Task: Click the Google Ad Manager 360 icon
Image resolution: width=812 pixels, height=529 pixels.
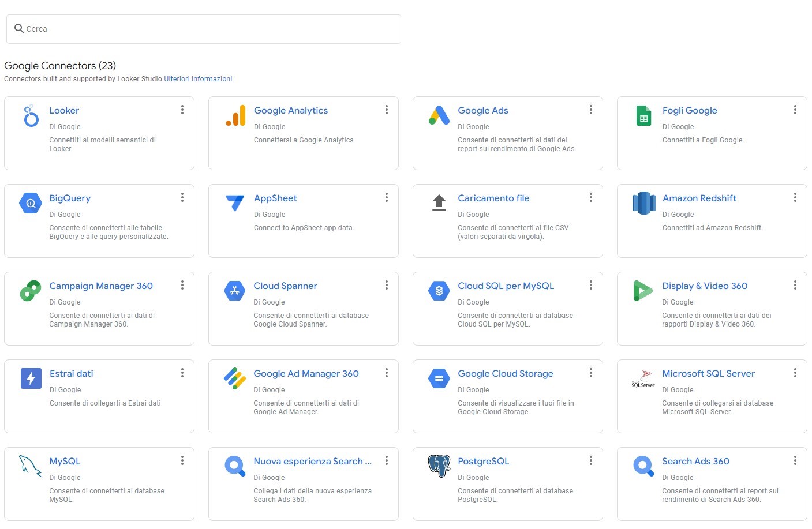Action: pos(235,378)
